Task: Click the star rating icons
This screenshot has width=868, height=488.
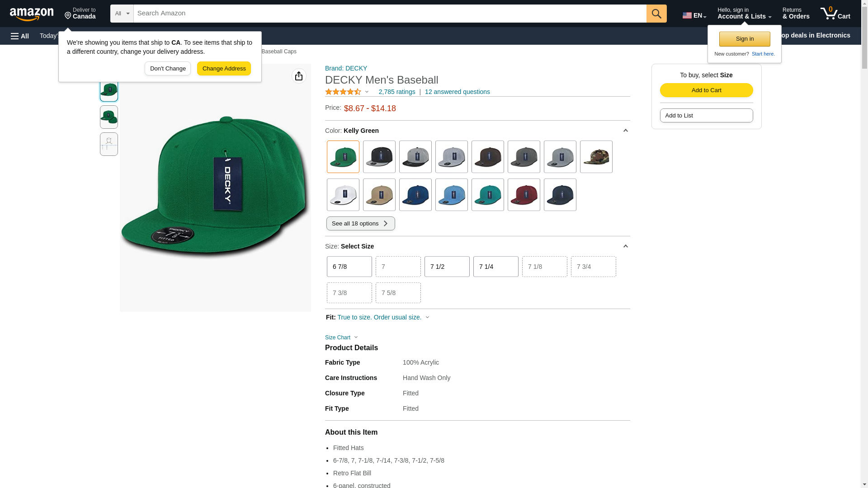Action: pyautogui.click(x=343, y=92)
